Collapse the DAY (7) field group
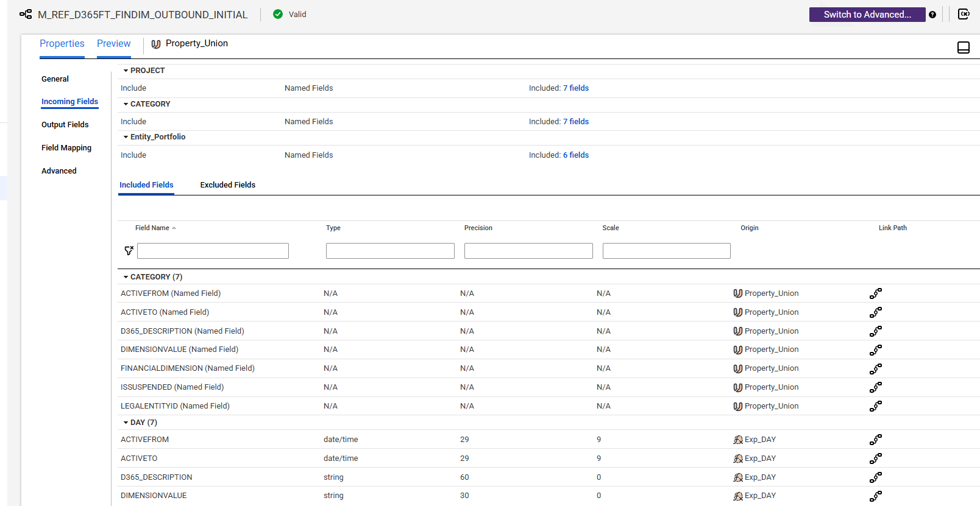The width and height of the screenshot is (980, 506). coord(126,423)
